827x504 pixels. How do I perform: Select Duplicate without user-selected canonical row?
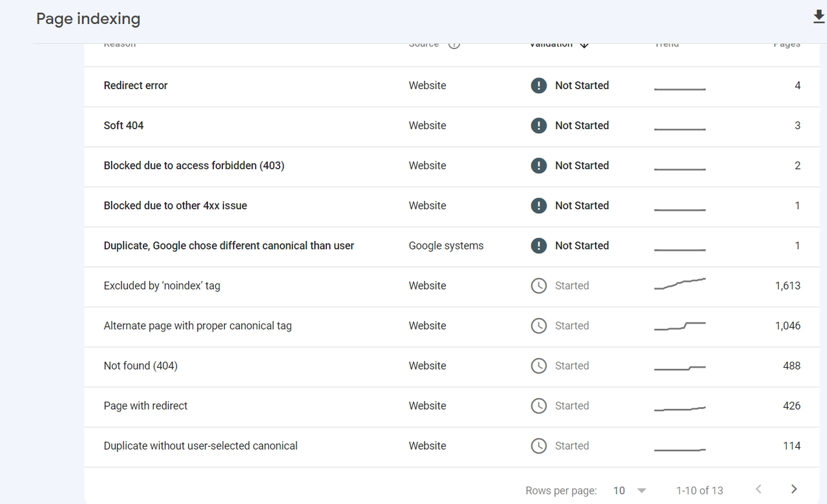point(200,446)
